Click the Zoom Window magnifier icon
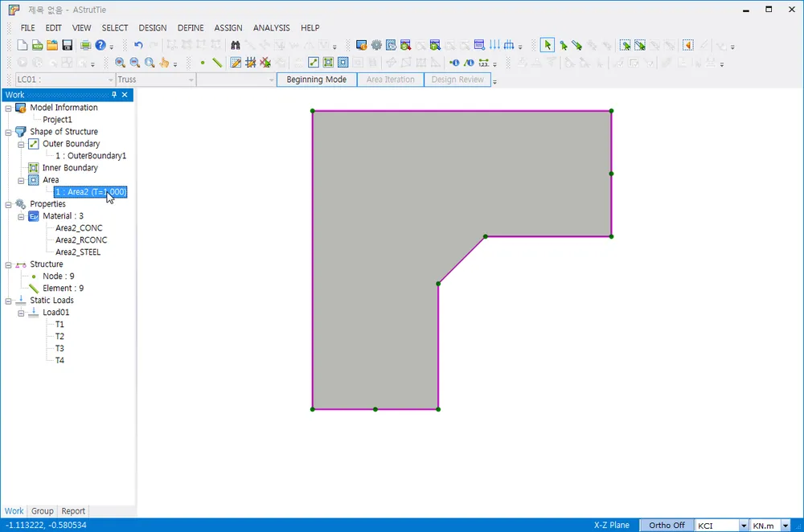 [150, 63]
